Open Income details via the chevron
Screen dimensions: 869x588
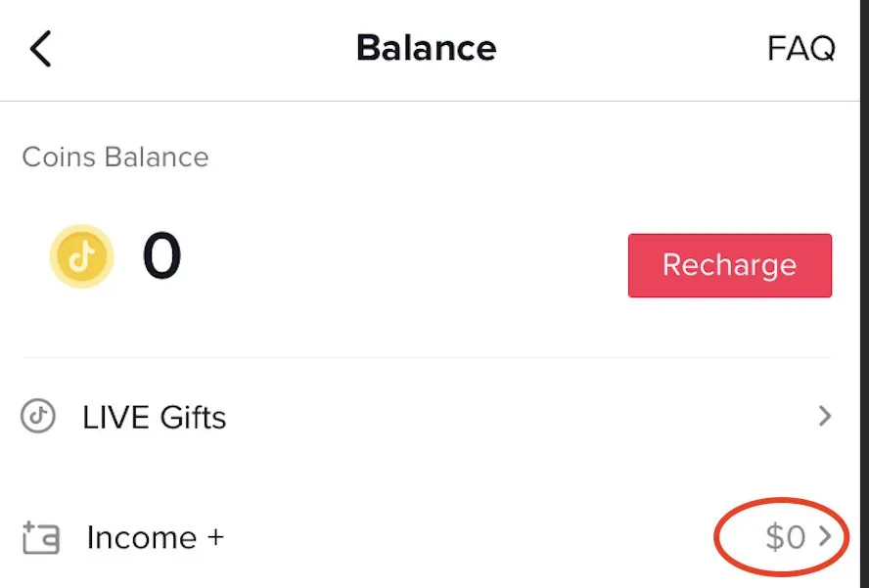coord(824,536)
